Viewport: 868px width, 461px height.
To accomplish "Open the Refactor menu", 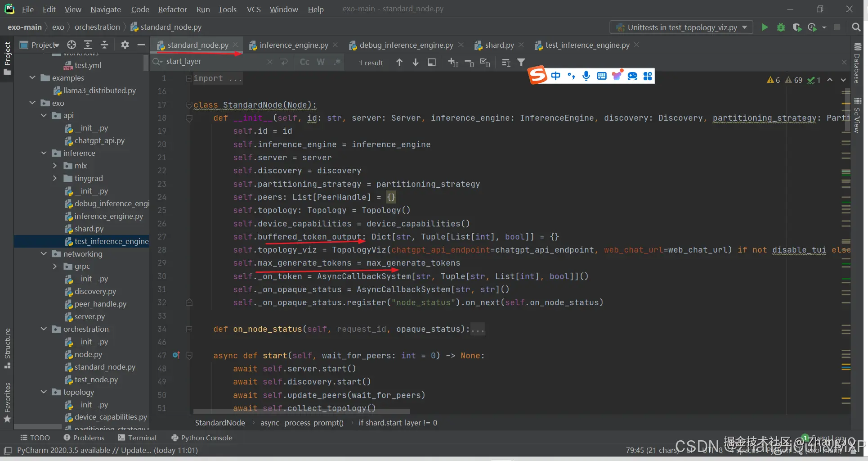I will pos(172,9).
